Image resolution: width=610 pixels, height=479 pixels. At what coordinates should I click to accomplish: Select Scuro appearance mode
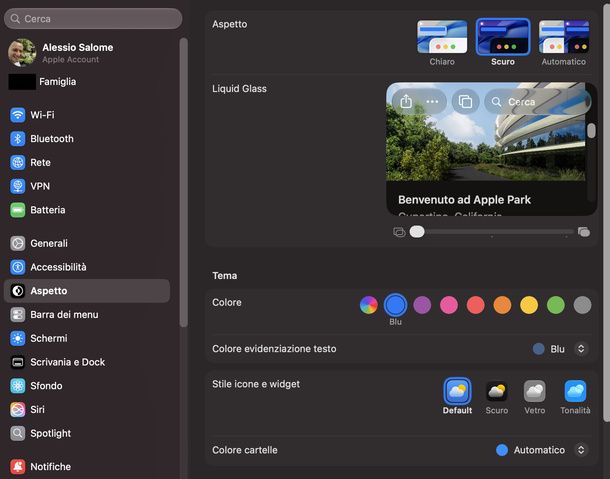pyautogui.click(x=503, y=43)
